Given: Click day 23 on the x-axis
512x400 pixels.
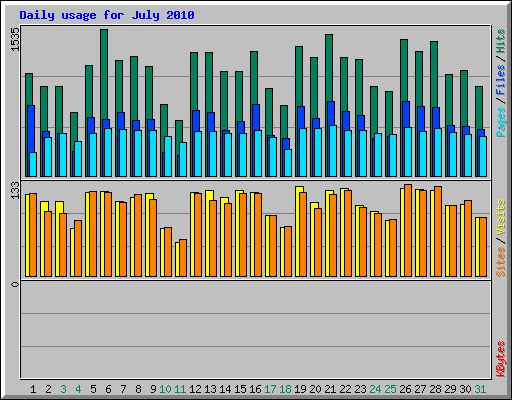Looking at the screenshot, I should [x=360, y=389].
